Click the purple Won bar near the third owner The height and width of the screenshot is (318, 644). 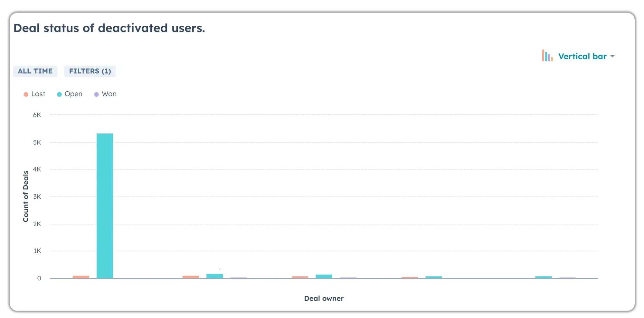pyautogui.click(x=349, y=277)
